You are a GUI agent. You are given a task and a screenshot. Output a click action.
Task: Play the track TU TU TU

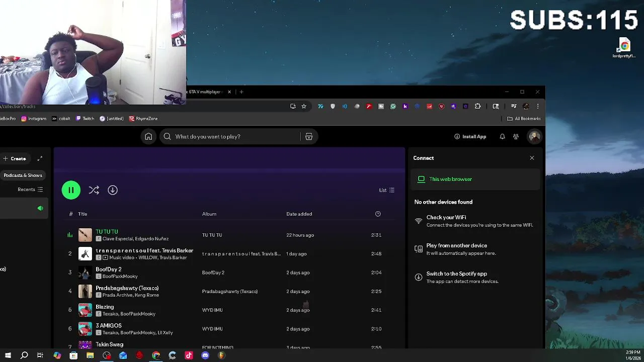point(107,232)
